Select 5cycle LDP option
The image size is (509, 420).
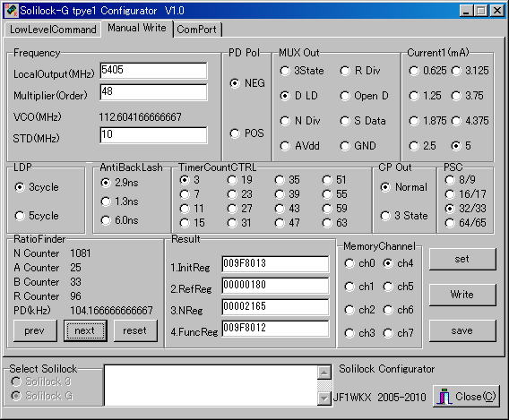(37, 216)
